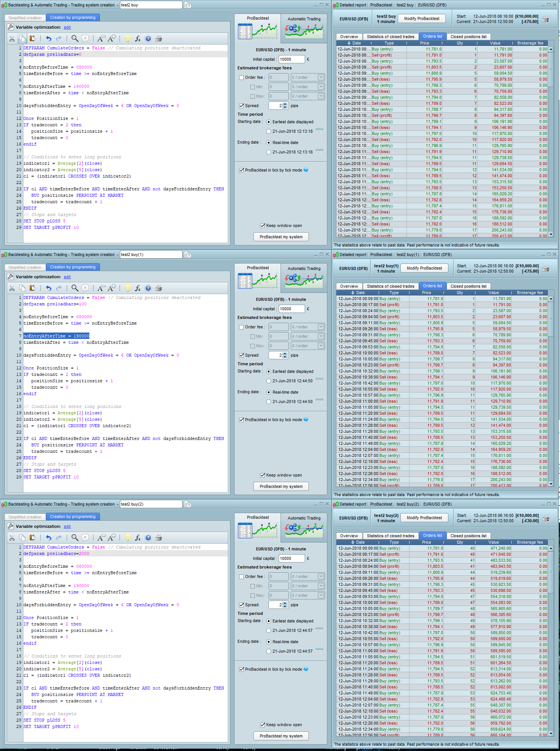The width and height of the screenshot is (560, 751).
Task: Click ProBacktest my system in test2 buy(1) window
Action: pyautogui.click(x=281, y=486)
